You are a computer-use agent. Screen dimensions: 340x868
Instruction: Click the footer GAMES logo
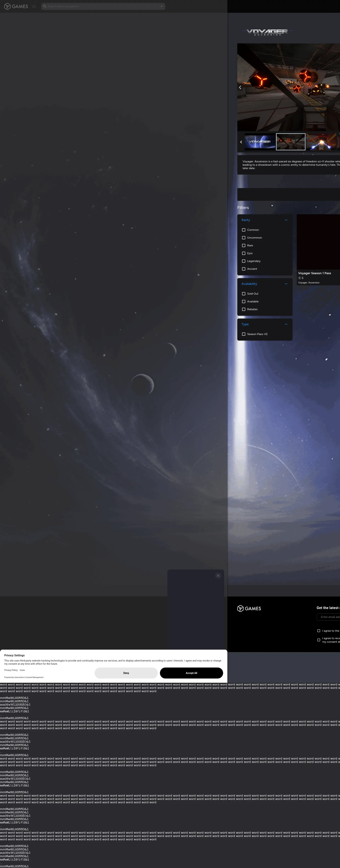point(249,608)
